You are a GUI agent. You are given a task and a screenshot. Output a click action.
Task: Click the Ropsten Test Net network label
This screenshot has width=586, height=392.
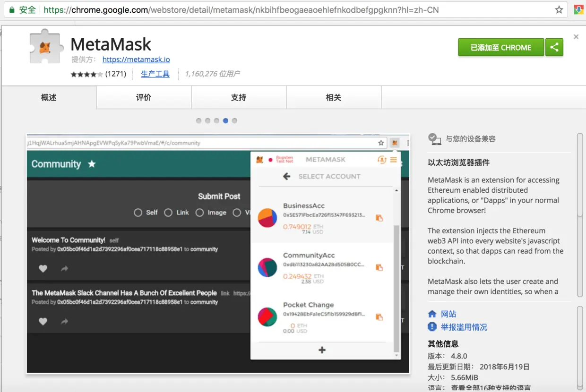click(x=284, y=160)
